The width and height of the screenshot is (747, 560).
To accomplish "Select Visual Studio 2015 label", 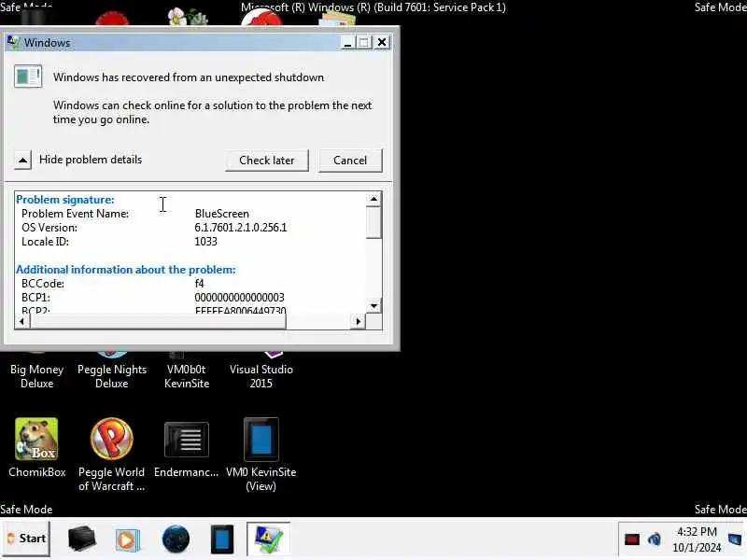I will point(261,376).
